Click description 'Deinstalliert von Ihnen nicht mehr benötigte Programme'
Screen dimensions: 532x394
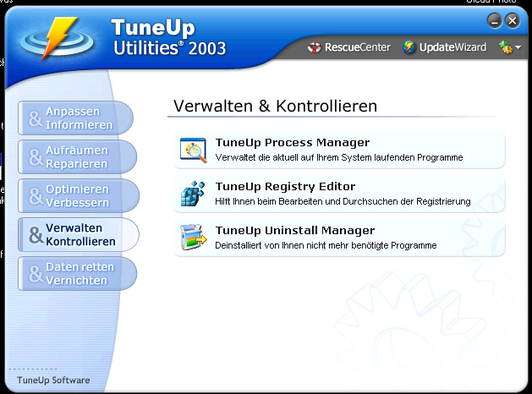click(326, 245)
